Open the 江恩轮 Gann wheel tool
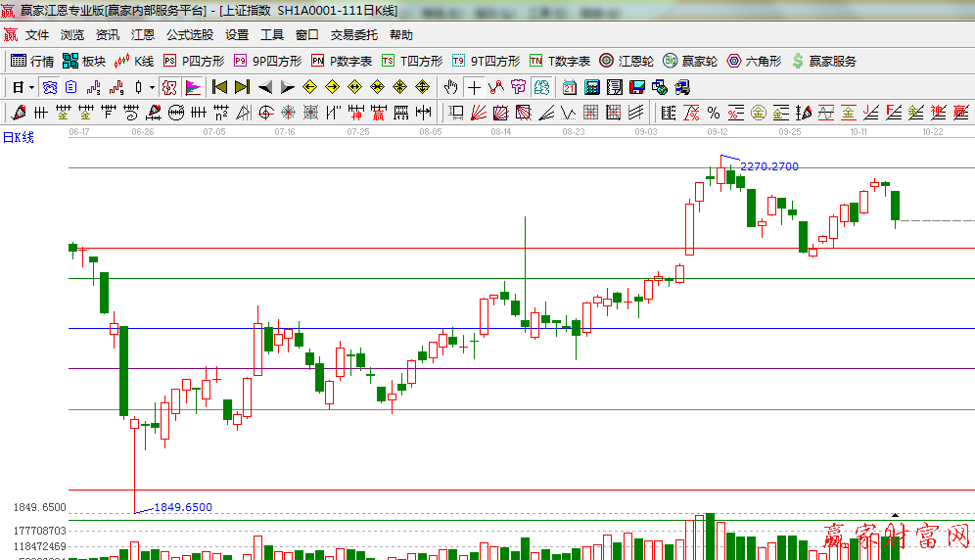This screenshot has height=560, width=975. (626, 61)
